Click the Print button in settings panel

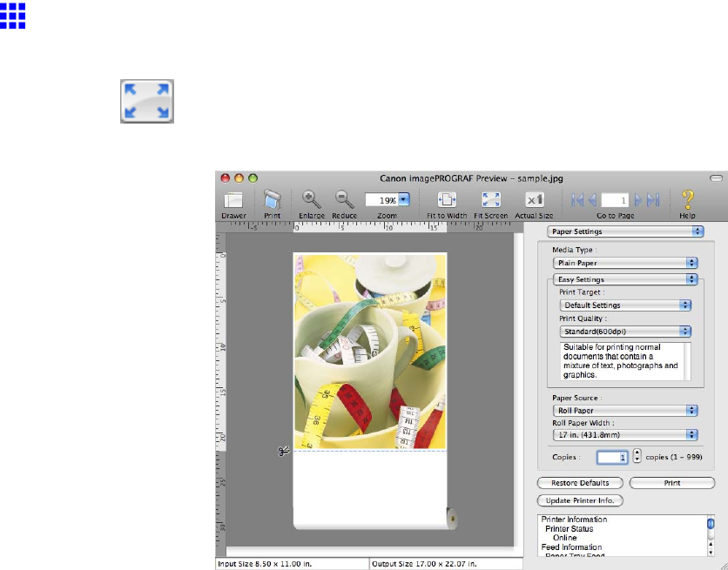pyautogui.click(x=671, y=483)
